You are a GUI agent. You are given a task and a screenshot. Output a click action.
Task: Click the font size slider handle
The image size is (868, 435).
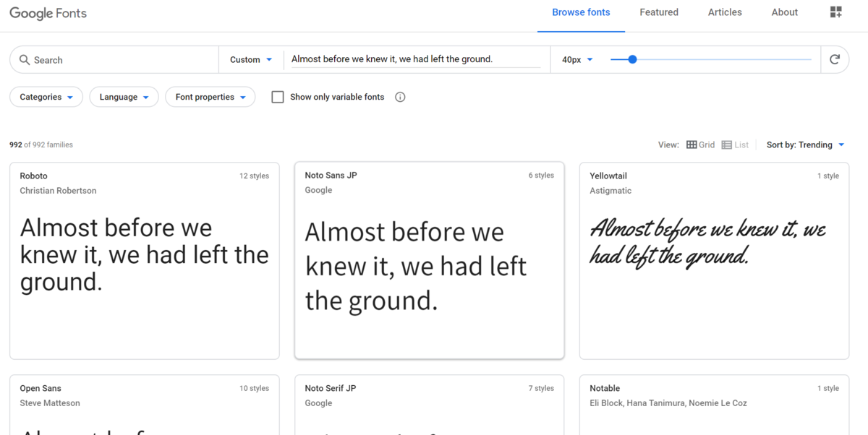pyautogui.click(x=632, y=59)
